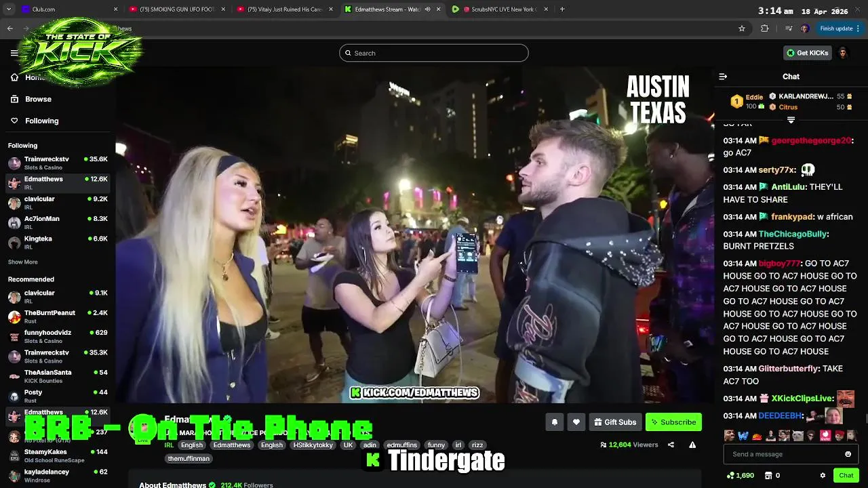
Task: Click the irl stream tag
Action: (x=458, y=445)
